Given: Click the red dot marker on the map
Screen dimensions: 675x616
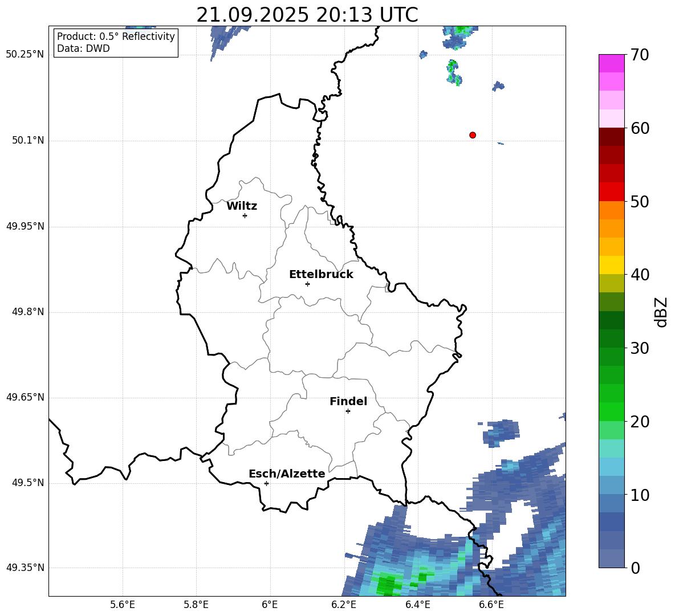Looking at the screenshot, I should pos(472,135).
